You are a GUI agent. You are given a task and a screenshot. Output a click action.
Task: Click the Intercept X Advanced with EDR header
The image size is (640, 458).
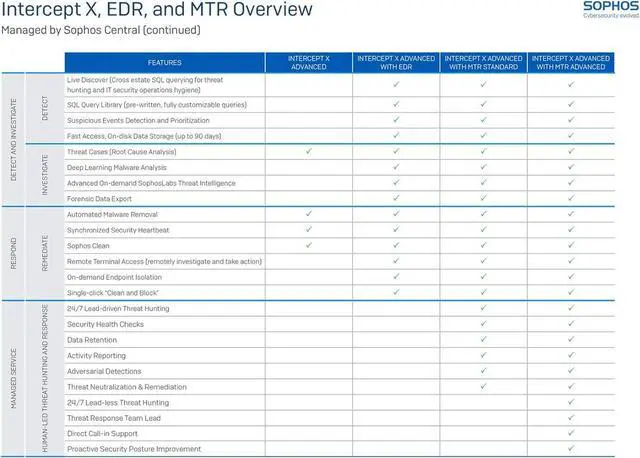396,61
